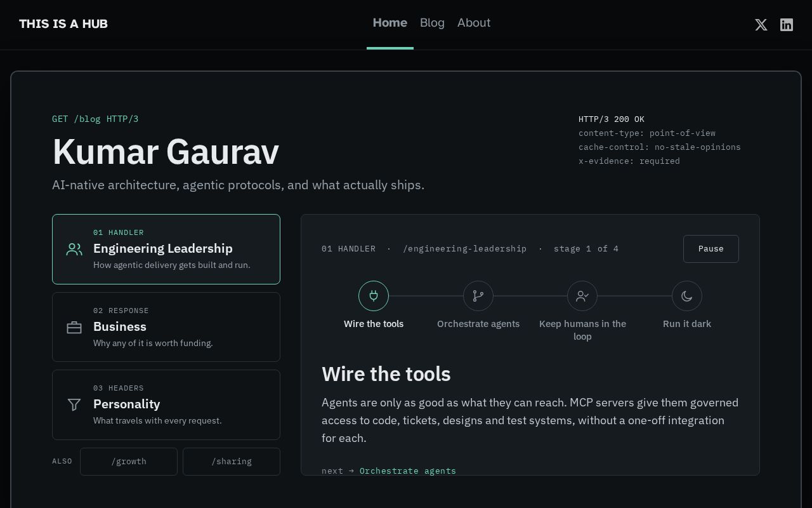Select the plug icon for Wire the tools

tap(374, 296)
